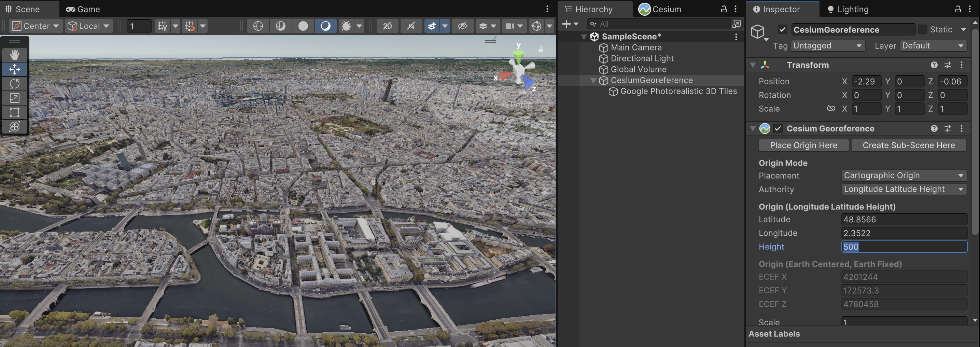Toggle scene effects like skybox and fog

coord(432,26)
